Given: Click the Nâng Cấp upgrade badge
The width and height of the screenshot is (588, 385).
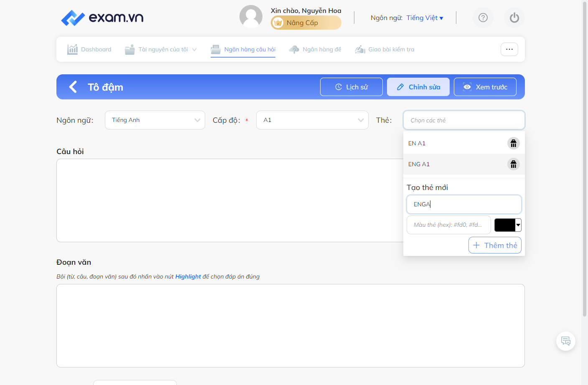Looking at the screenshot, I should coord(306,23).
